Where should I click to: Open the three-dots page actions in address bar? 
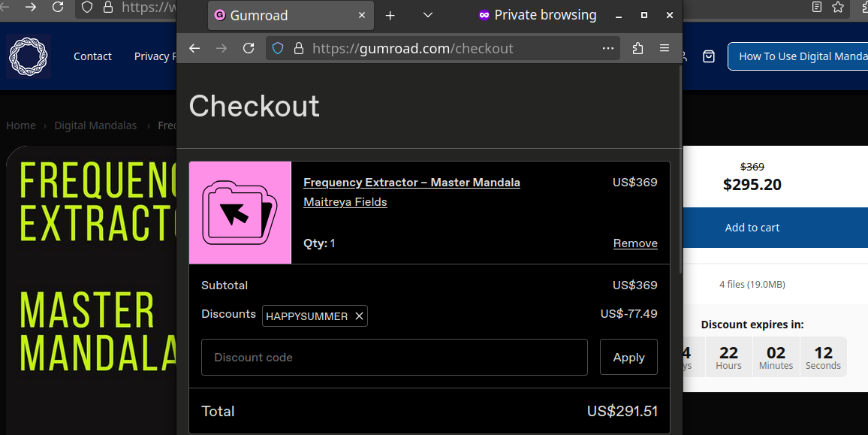tap(607, 48)
